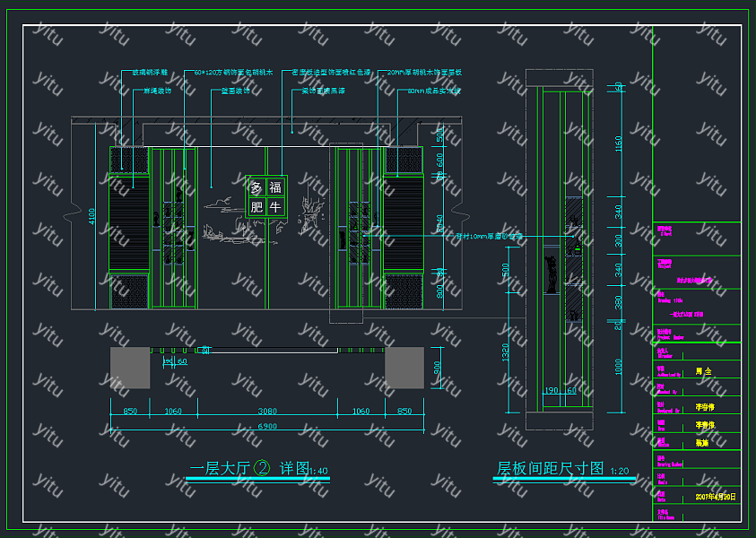Select the "4100" height dimension
This screenshot has height=538, width=756.
[91, 216]
